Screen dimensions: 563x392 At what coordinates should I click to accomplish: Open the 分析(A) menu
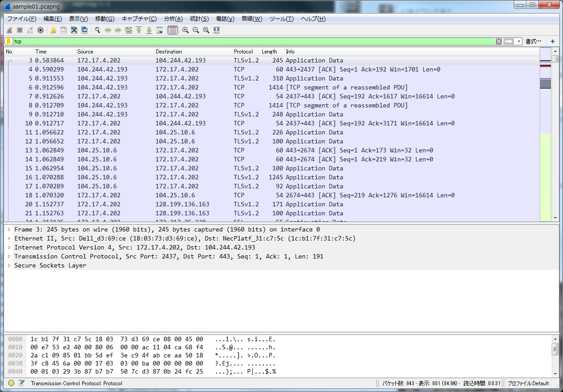(x=173, y=19)
